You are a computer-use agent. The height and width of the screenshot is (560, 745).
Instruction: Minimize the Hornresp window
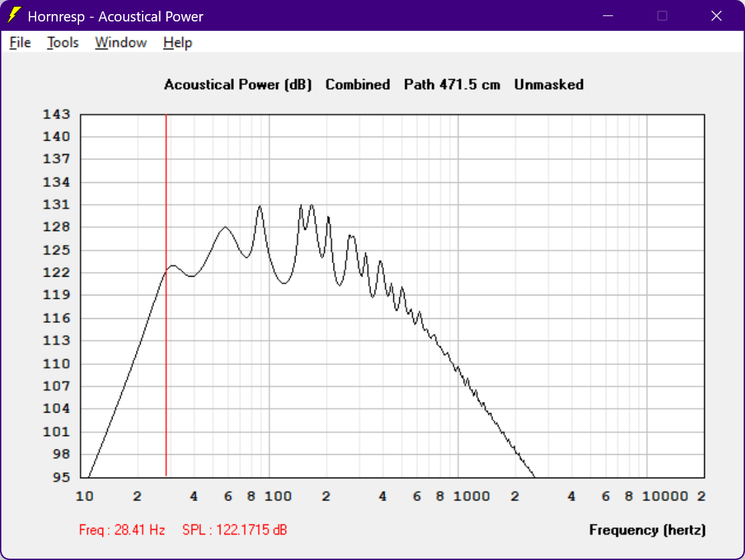[x=608, y=15]
